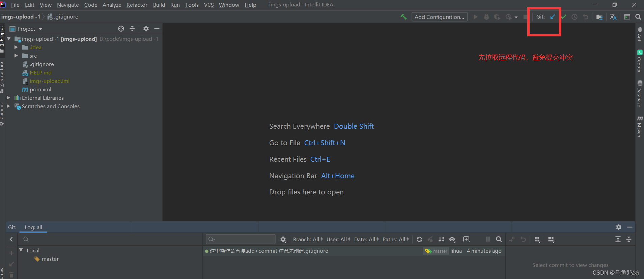Image resolution: width=644 pixels, height=279 pixels.
Task: Click Refresh icon in Git log toolbar
Action: pos(419,239)
